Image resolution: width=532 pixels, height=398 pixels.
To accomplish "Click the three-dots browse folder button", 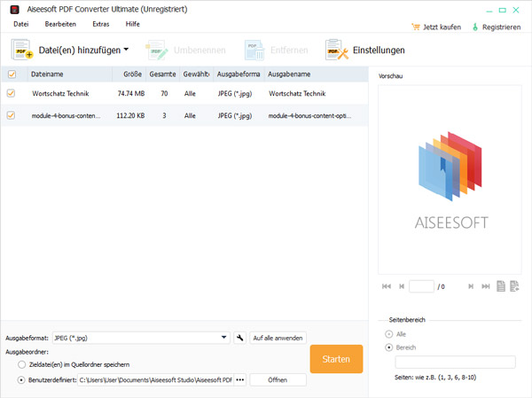I will click(239, 380).
